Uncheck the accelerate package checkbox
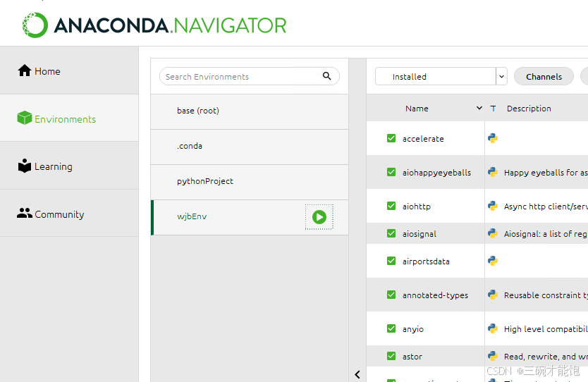Viewport: 588px width, 382px height. tap(391, 138)
